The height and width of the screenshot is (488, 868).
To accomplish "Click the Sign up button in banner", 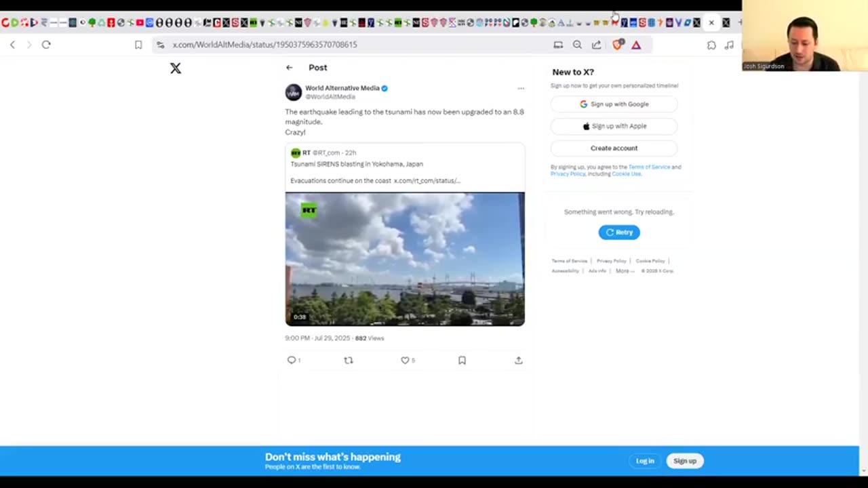I will pos(685,461).
